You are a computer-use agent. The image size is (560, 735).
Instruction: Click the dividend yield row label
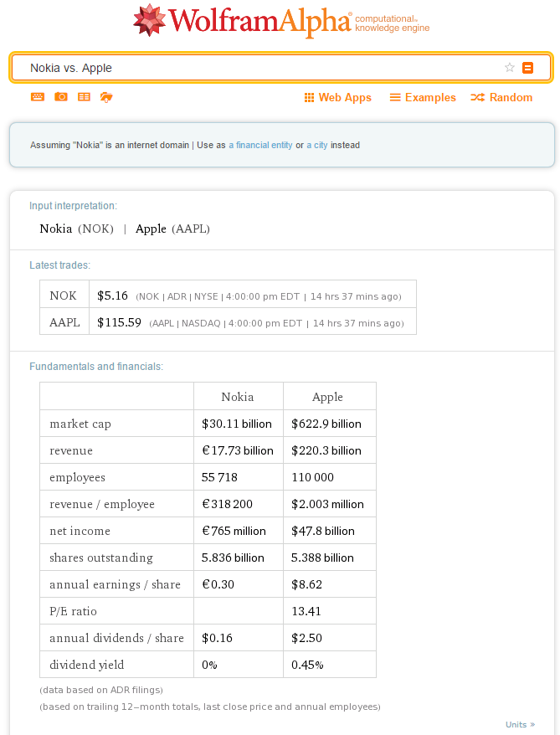point(87,665)
